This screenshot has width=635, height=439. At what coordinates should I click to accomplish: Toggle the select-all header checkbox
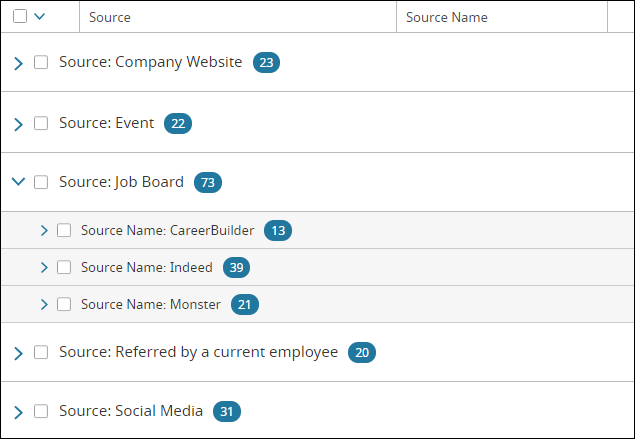tap(20, 17)
